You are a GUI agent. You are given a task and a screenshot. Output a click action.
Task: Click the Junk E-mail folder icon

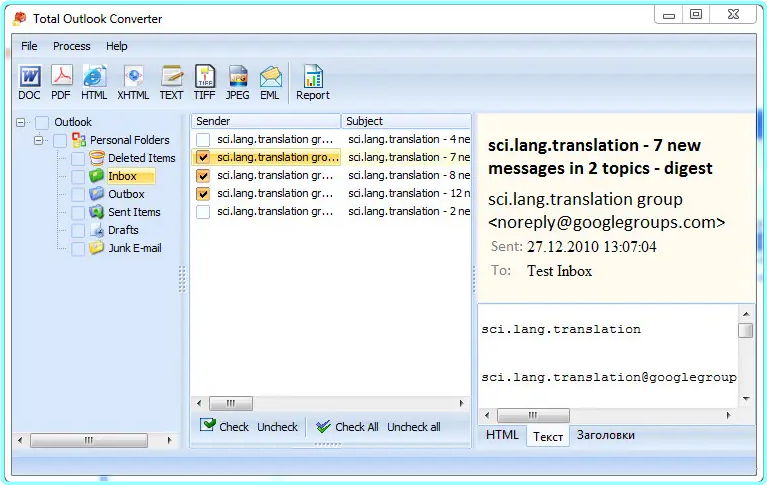coord(97,248)
